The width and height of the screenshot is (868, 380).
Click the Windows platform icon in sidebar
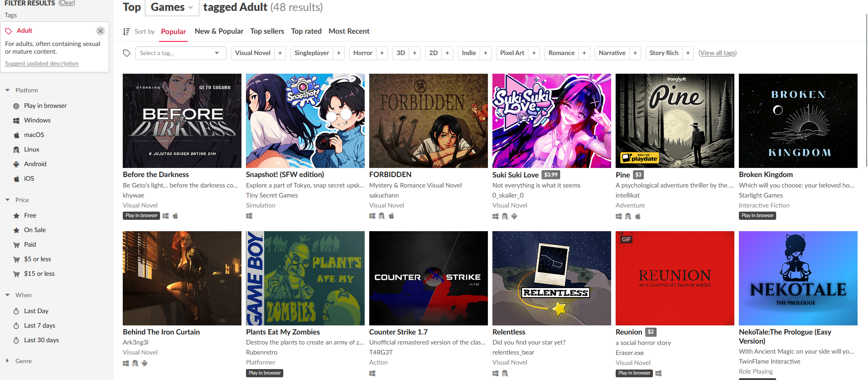pos(16,121)
